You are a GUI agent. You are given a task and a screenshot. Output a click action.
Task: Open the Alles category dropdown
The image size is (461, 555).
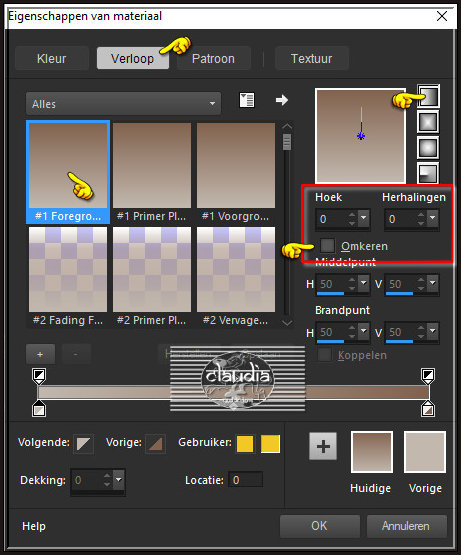click(x=124, y=104)
